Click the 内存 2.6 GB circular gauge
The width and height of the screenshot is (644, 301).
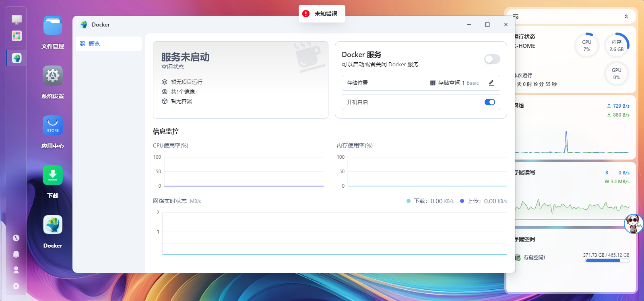click(x=617, y=45)
